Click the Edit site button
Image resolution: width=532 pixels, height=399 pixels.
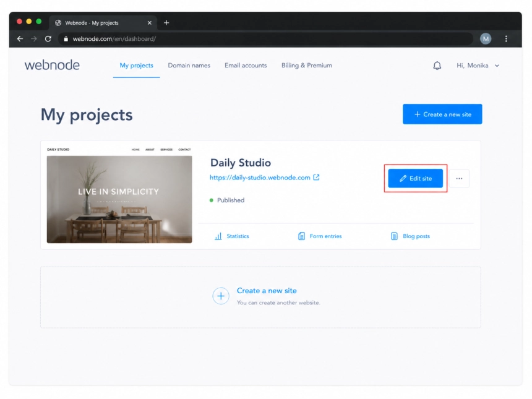(415, 178)
